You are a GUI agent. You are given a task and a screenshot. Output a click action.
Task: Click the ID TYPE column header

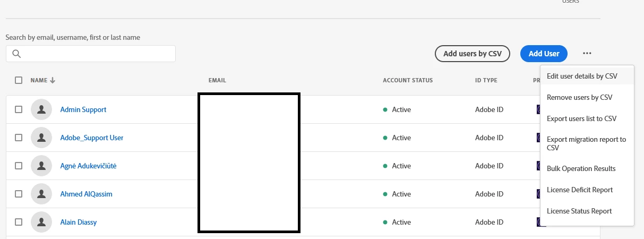[x=486, y=81]
